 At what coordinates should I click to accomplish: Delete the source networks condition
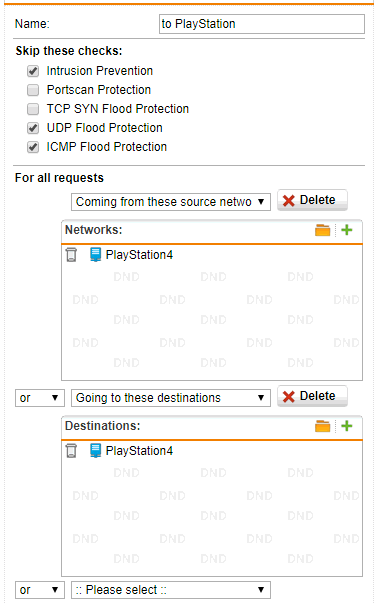(x=312, y=200)
